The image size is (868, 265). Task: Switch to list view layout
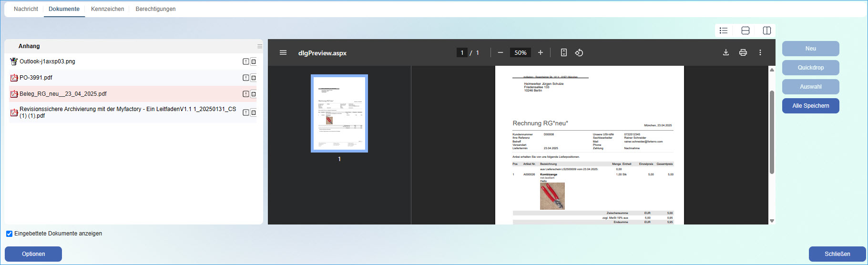point(724,31)
